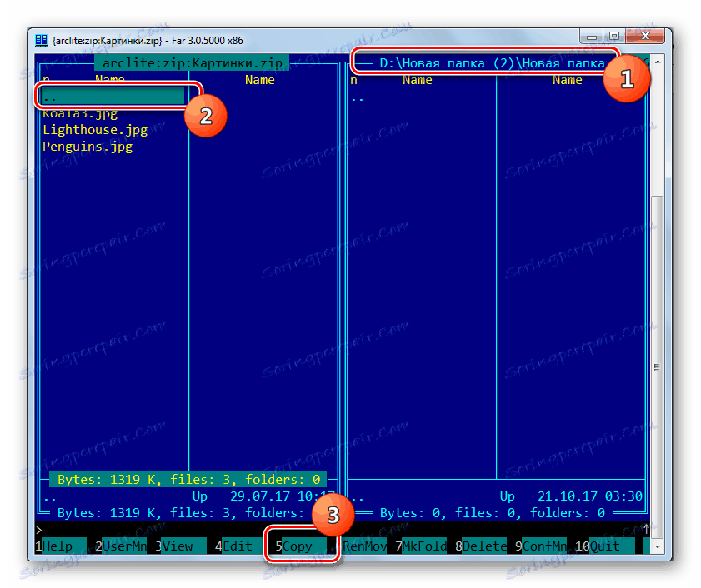Viewport: 701px width, 588px height.
Task: Click the scroll up arrow of console scrollbar
Action: [657, 61]
